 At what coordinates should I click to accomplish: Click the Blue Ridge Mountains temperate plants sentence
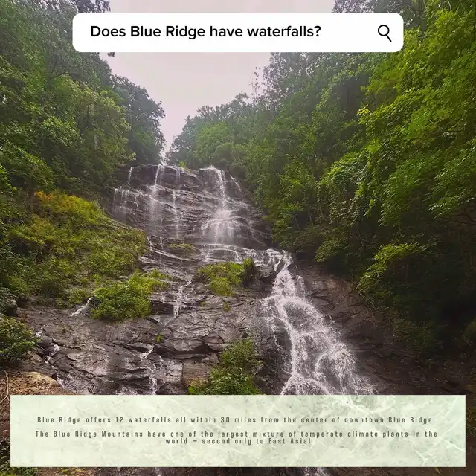point(237,437)
